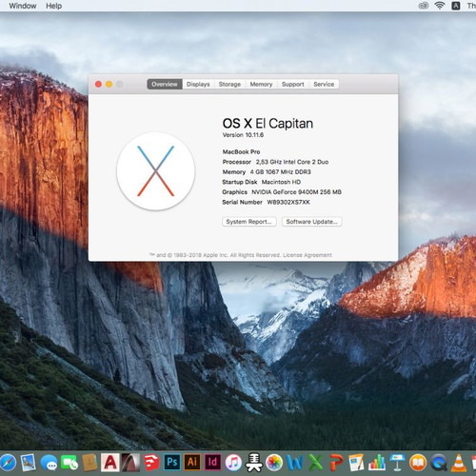Launch the Mail stamp icon in dock
The height and width of the screenshot is (476, 476).
pos(29,463)
